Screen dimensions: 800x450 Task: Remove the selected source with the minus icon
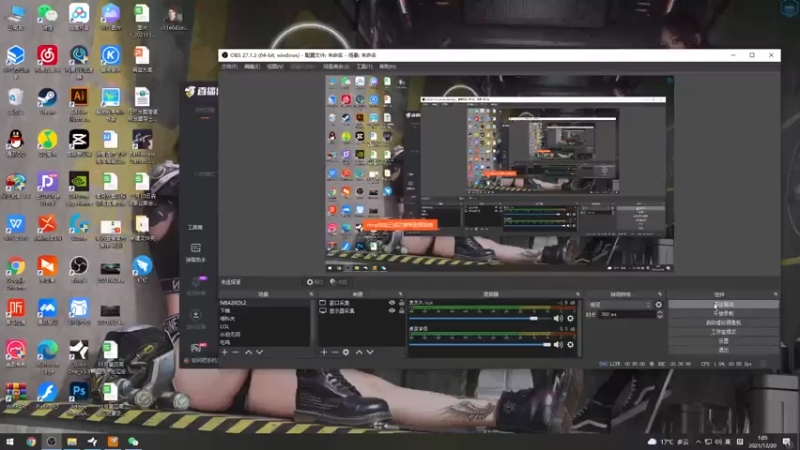tap(335, 352)
